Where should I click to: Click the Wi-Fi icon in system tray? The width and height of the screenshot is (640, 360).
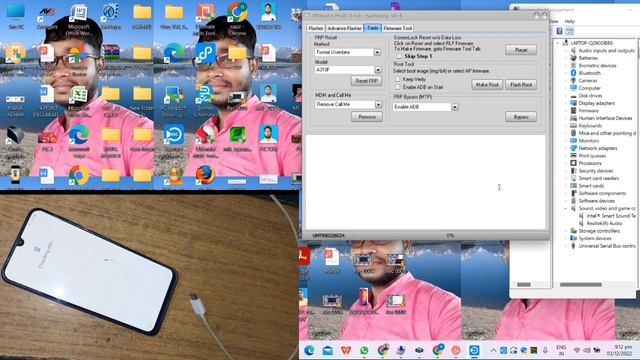577,350
